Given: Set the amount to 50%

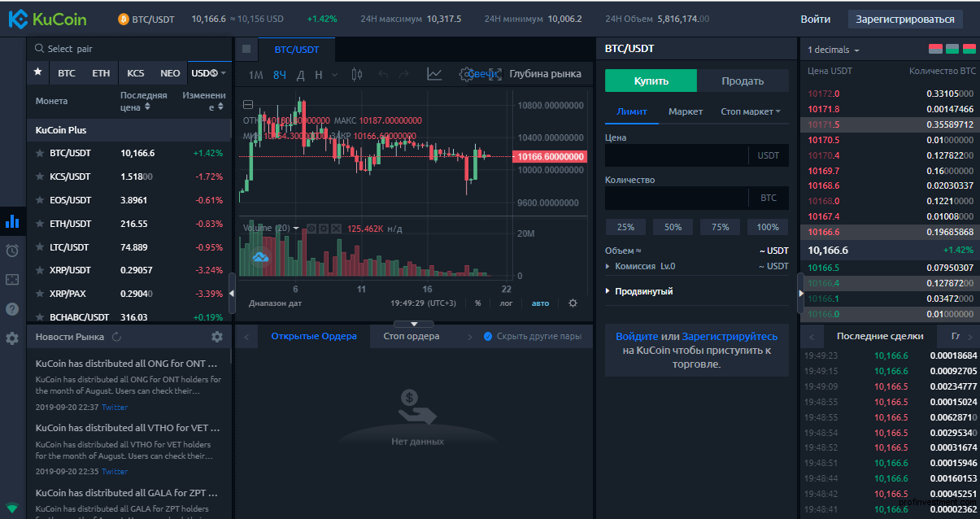Looking at the screenshot, I should 673,227.
